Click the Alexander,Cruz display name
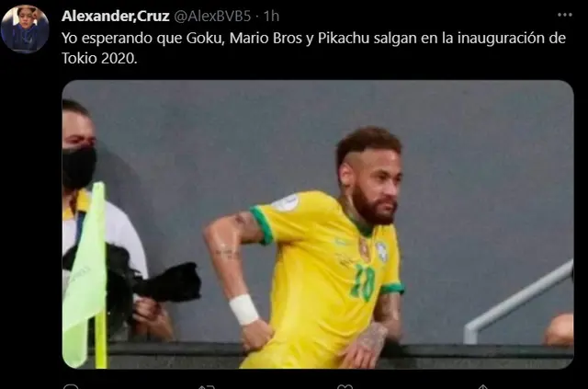The width and height of the screenshot is (588, 389). [x=116, y=17]
